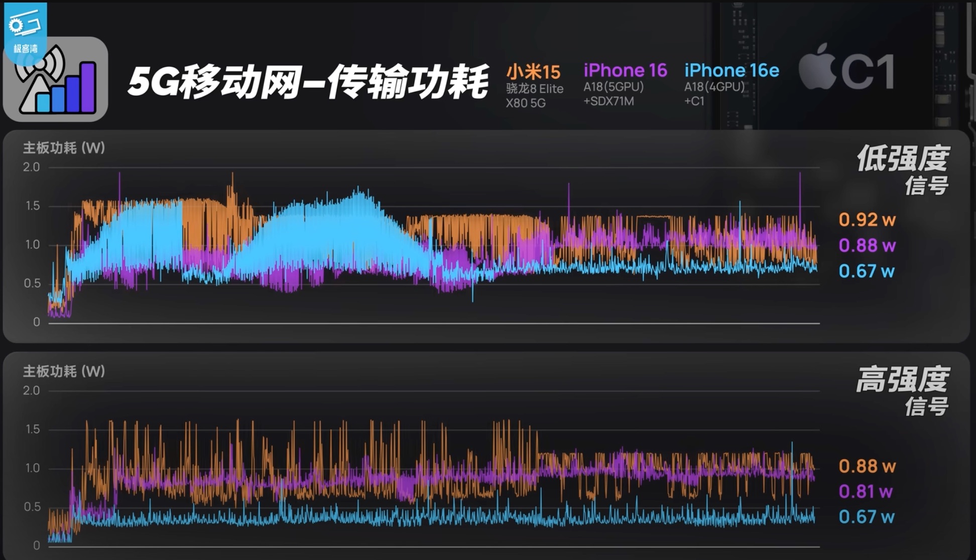976x560 pixels.
Task: Click the 2.0 axis tick in bottom chart
Action: (31, 390)
